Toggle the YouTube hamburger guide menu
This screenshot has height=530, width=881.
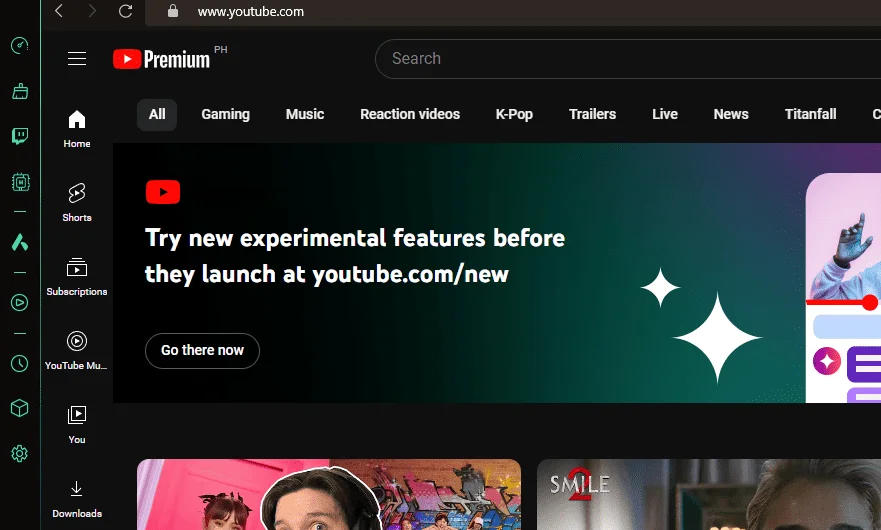(77, 58)
